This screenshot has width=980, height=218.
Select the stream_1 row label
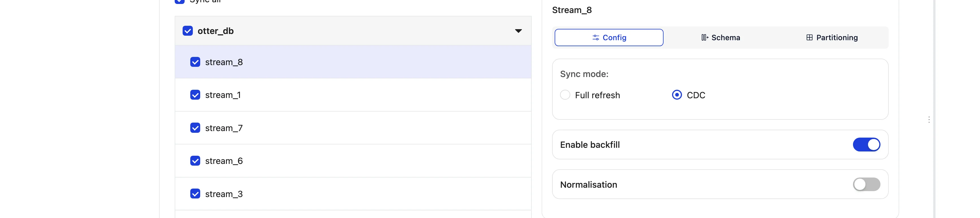point(223,95)
